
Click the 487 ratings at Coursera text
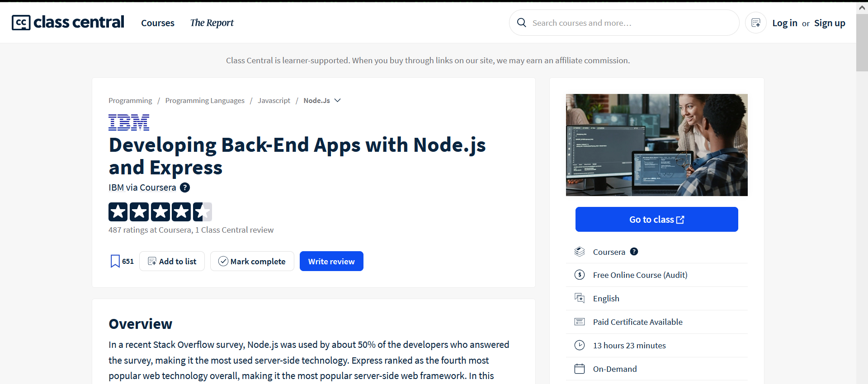coord(151,230)
